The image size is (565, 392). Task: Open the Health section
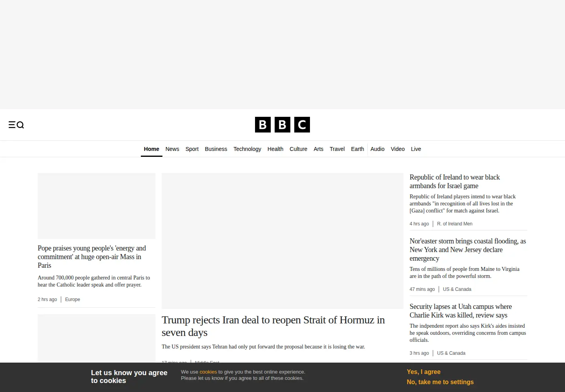(275, 149)
